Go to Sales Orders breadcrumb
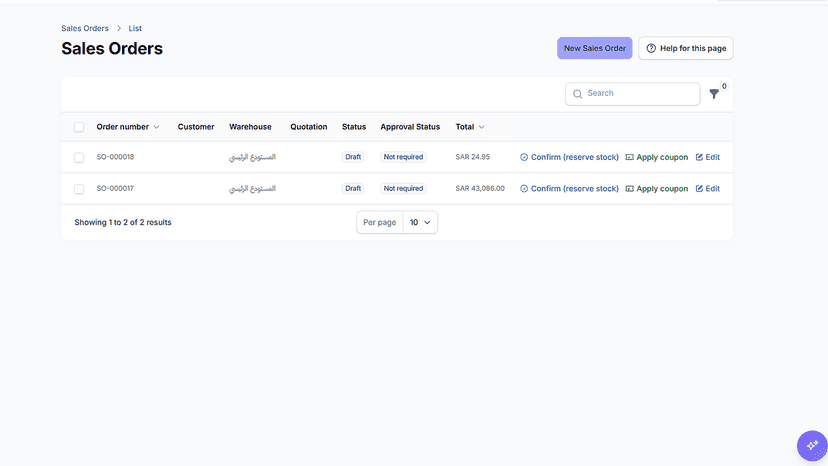Viewport: 828px width, 466px height. [x=85, y=29]
